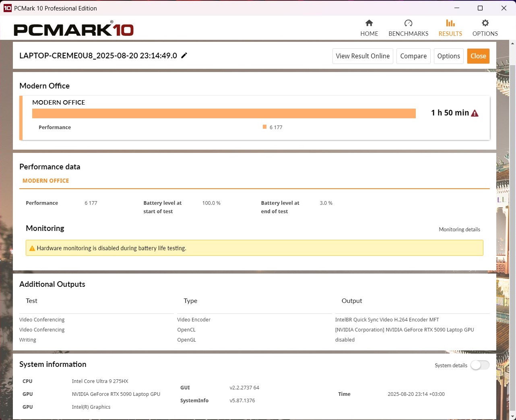Select the MODERN OFFICE performance data tab
This screenshot has width=516, height=420.
click(45, 181)
